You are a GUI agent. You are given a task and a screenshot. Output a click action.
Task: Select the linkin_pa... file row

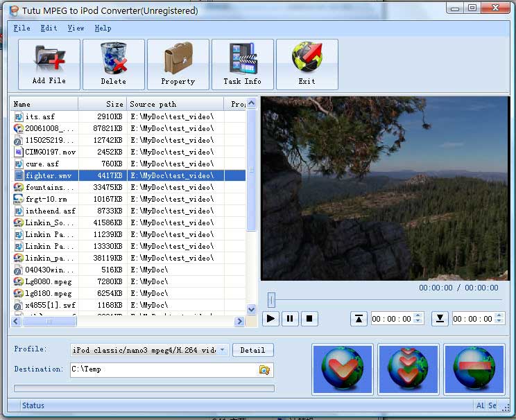coord(128,258)
